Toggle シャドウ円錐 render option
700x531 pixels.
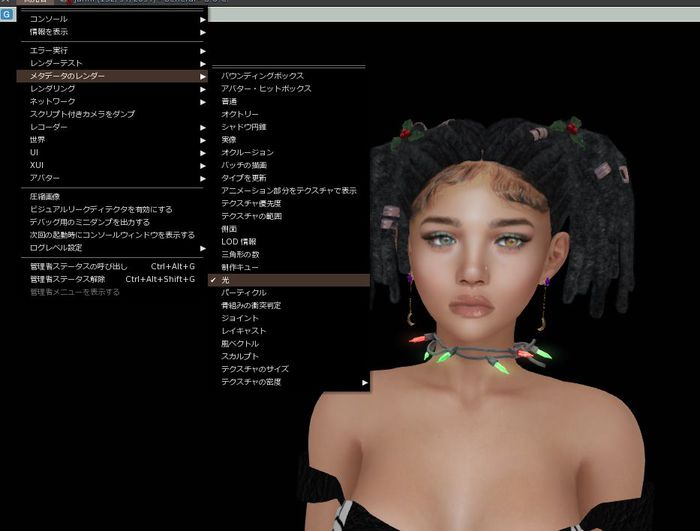click(x=289, y=127)
